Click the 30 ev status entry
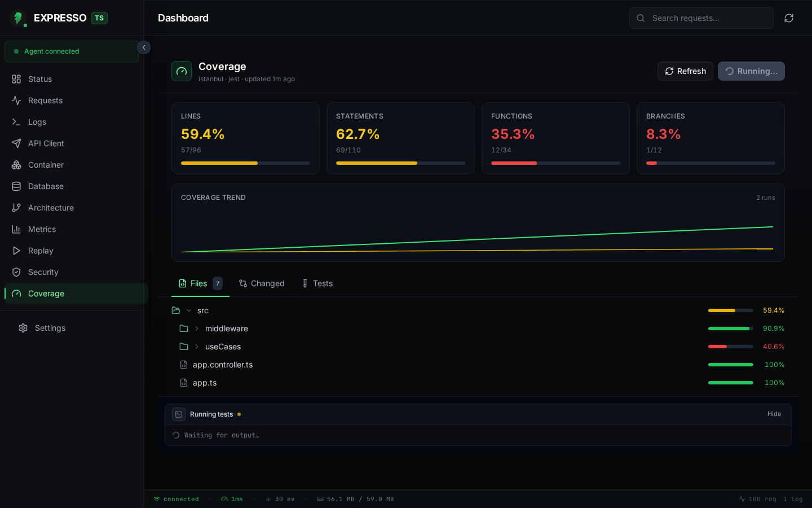The height and width of the screenshot is (508, 812). click(x=280, y=499)
